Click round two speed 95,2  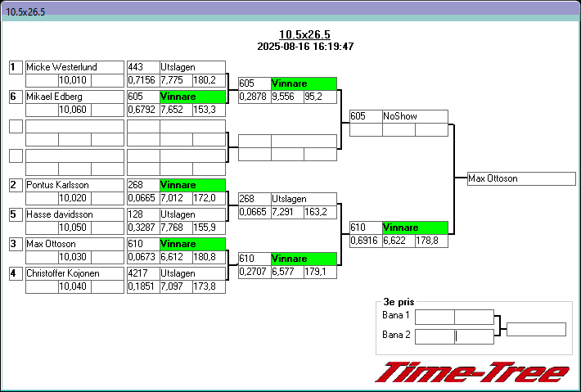(320, 97)
